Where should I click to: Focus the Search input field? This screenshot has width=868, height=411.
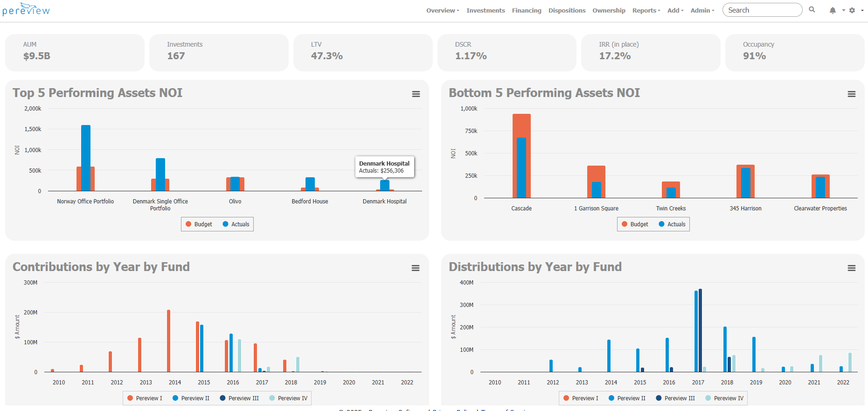coord(762,10)
